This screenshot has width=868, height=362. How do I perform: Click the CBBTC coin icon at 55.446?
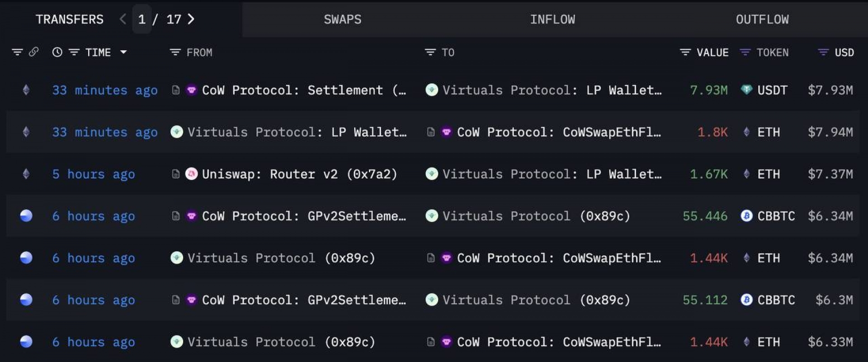click(x=746, y=216)
